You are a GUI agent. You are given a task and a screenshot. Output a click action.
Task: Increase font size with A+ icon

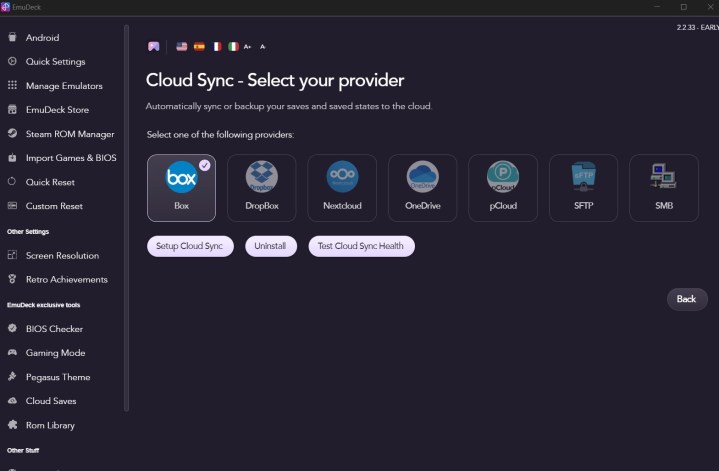[248, 47]
